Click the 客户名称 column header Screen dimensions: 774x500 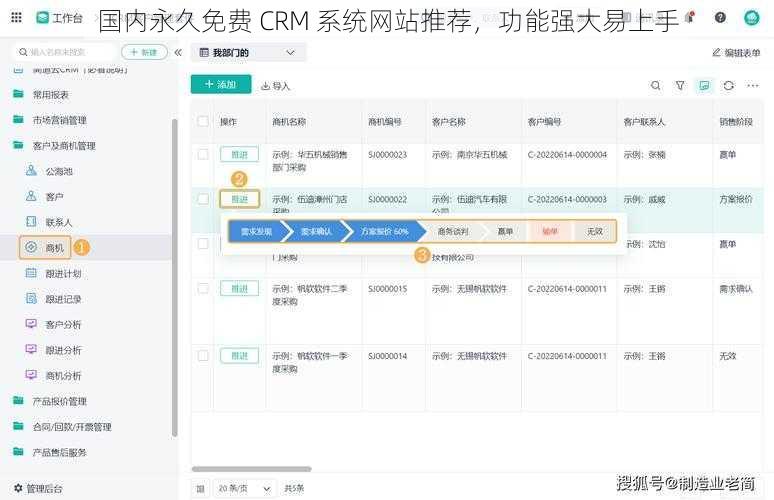pyautogui.click(x=449, y=121)
